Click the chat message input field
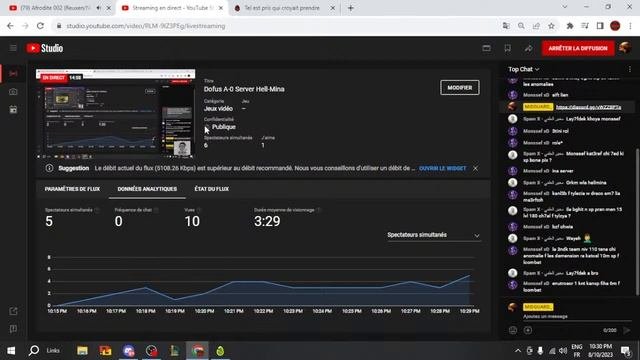Image resolution: width=640 pixels, height=360 pixels. click(x=577, y=316)
